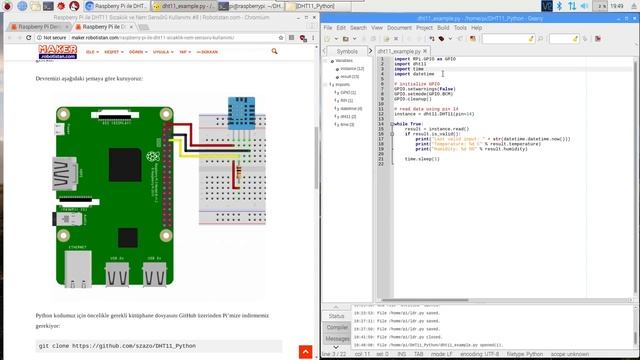Open Geany Tools menu

coord(460,28)
